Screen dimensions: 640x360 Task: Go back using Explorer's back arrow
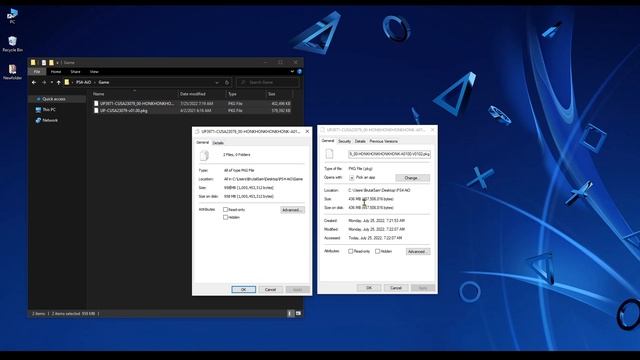coord(34,82)
